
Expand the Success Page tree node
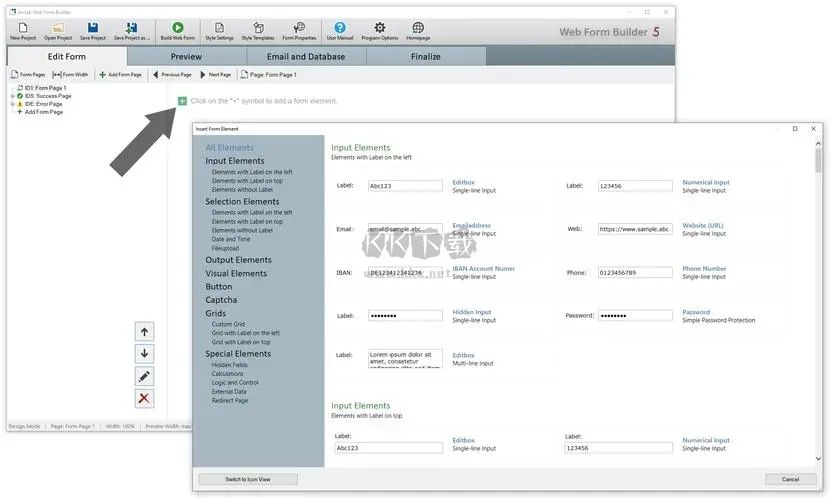12,96
